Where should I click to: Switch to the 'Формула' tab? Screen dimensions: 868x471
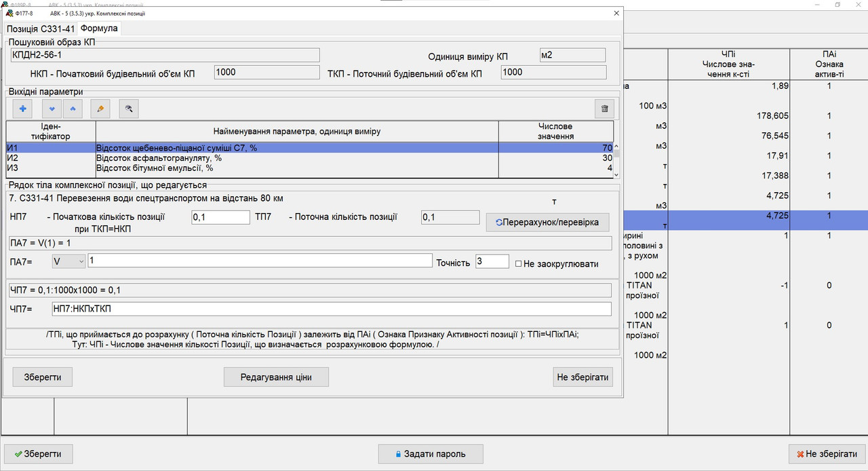(x=99, y=29)
